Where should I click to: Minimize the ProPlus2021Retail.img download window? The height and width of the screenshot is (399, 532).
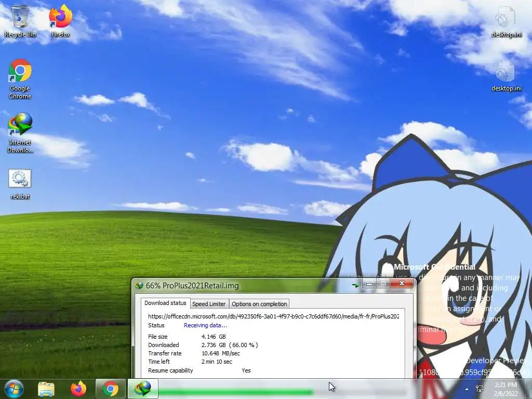pos(369,284)
